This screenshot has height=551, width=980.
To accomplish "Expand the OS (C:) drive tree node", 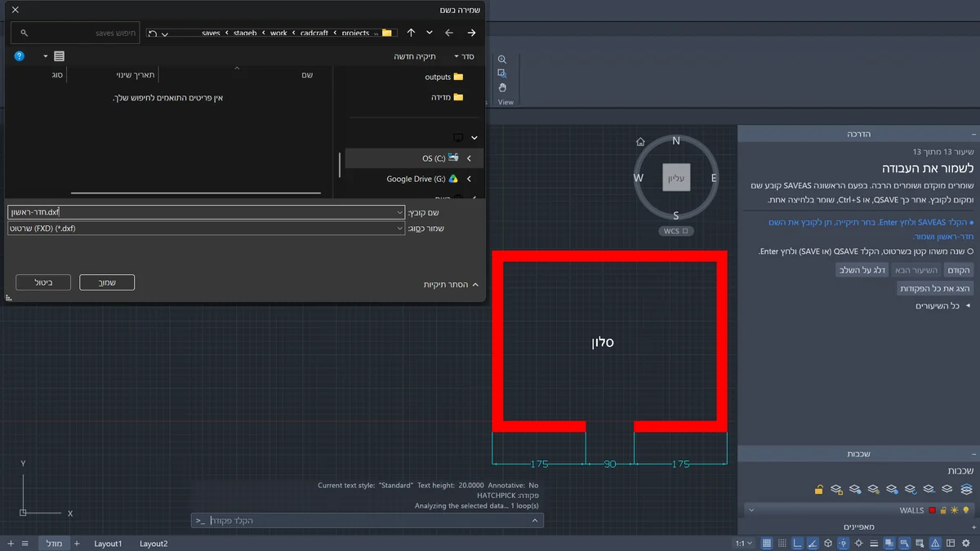I will point(469,158).
